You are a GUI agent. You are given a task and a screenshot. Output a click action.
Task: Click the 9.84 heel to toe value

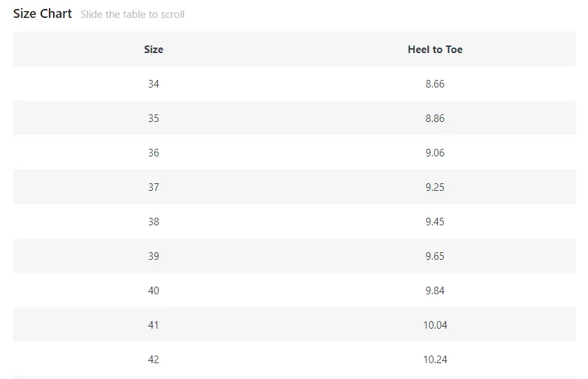tap(435, 291)
